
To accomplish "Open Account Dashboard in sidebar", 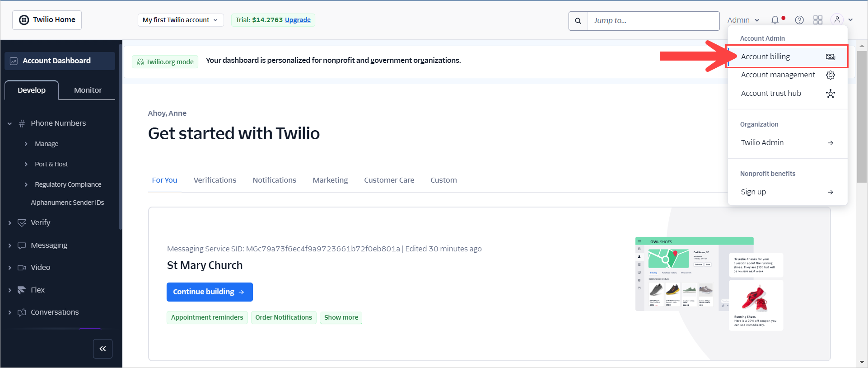I will [60, 61].
